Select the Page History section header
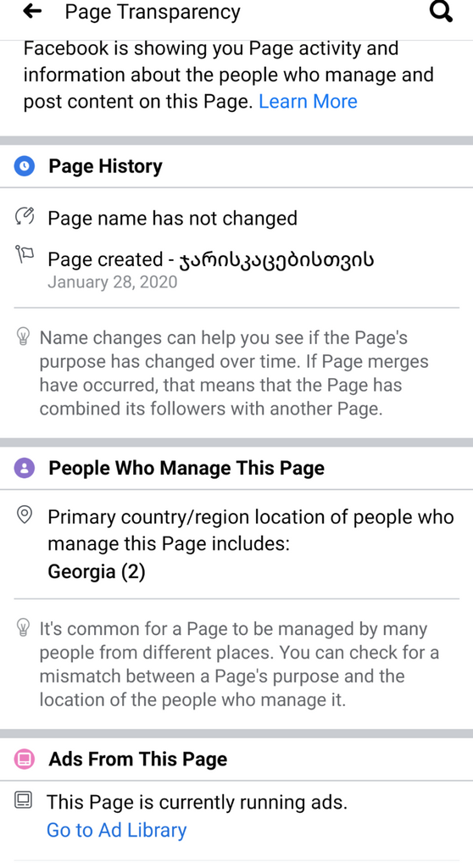The width and height of the screenshot is (473, 868). point(236,166)
